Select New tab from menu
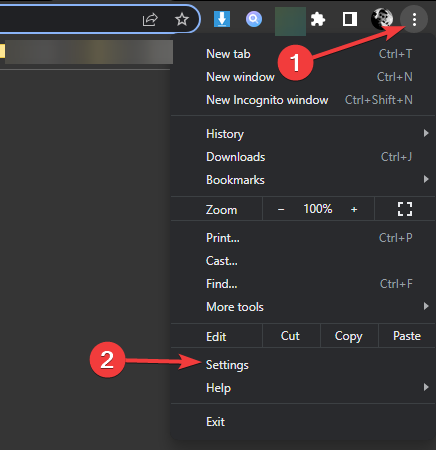The width and height of the screenshot is (436, 450). (x=303, y=54)
